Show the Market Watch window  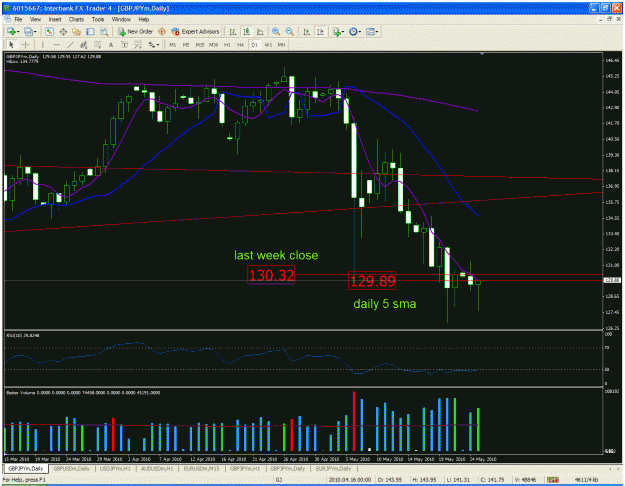pyautogui.click(x=49, y=31)
